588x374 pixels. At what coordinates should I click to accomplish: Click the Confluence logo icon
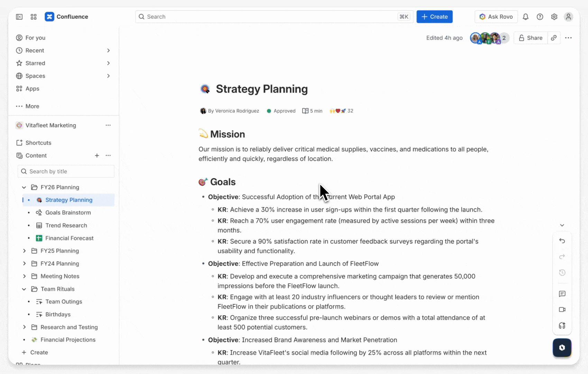tap(49, 17)
